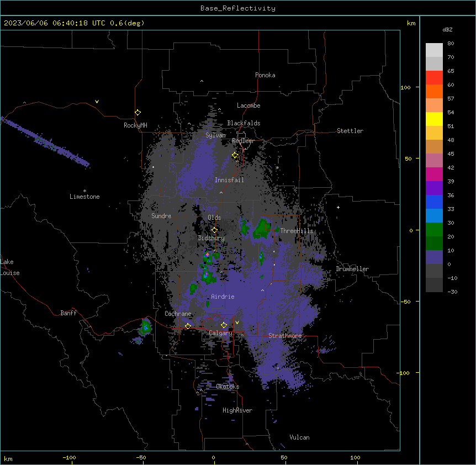
Task: Click the yellow diamond marker below Cochrane
Action: click(188, 326)
